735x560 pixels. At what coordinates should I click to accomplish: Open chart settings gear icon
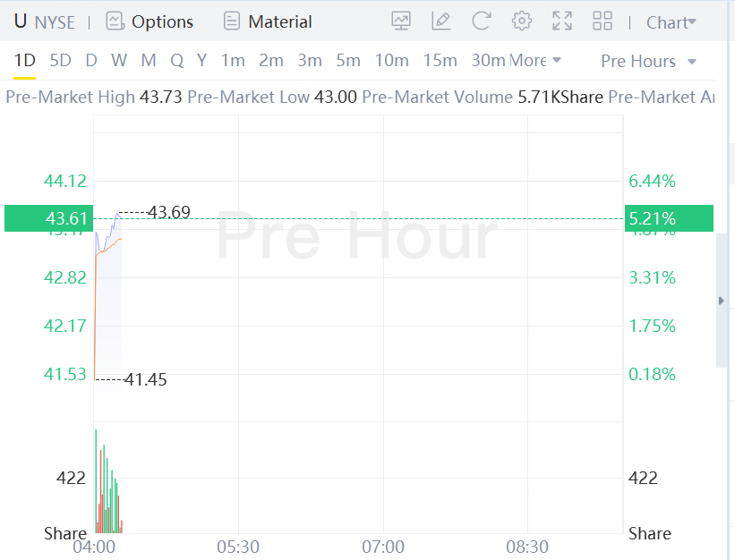pyautogui.click(x=521, y=21)
